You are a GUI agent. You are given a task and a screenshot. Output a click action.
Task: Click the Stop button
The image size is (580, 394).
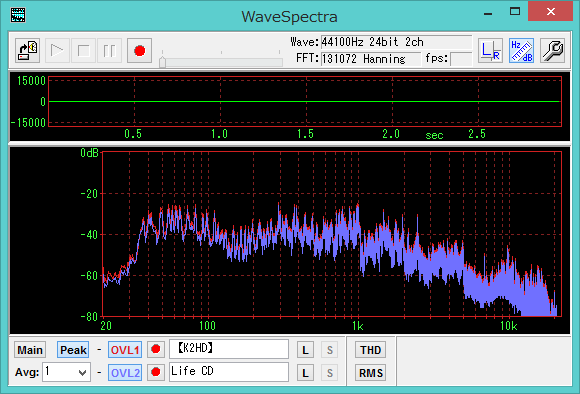tap(83, 50)
